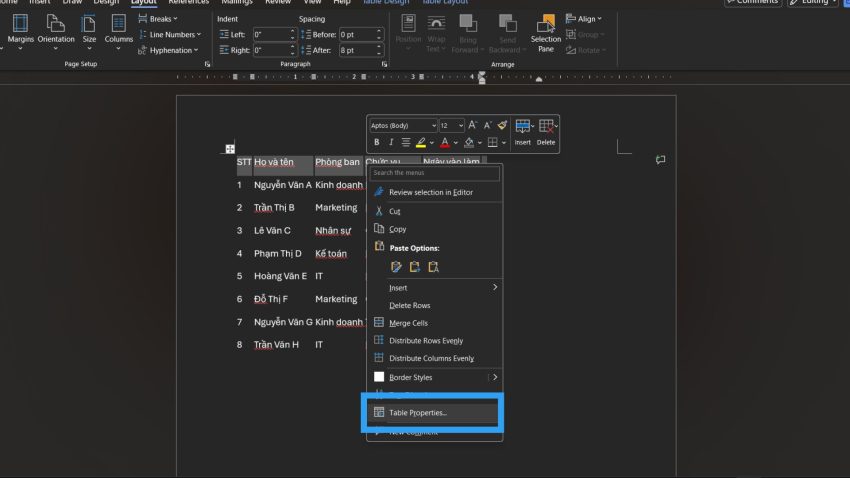Click the Increase Font Size icon
850x478 pixels.
point(474,125)
